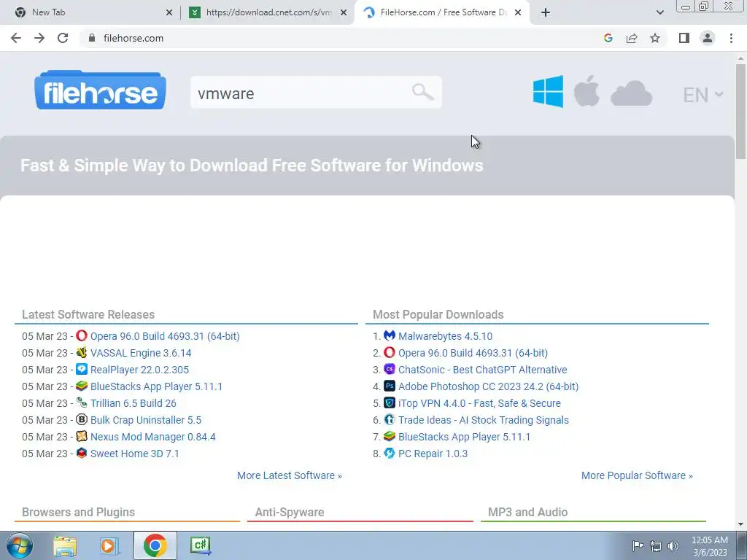Select the cloud web apps icon
The height and width of the screenshot is (560, 747).
click(631, 93)
